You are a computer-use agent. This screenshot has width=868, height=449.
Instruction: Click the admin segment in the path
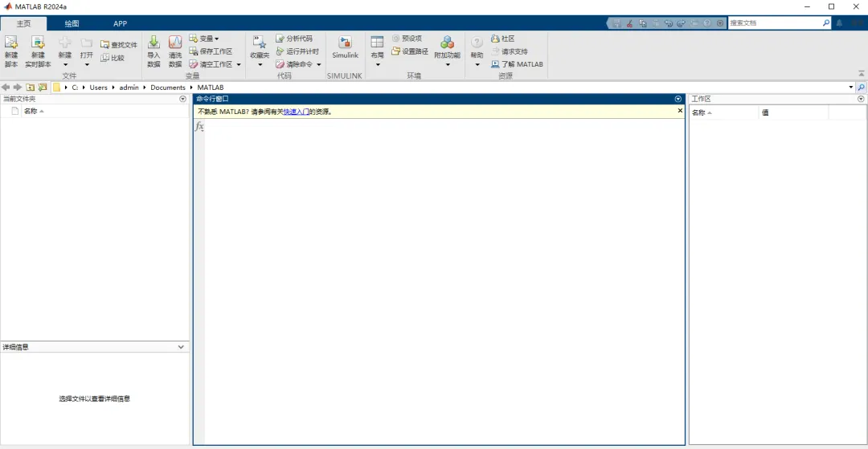129,88
